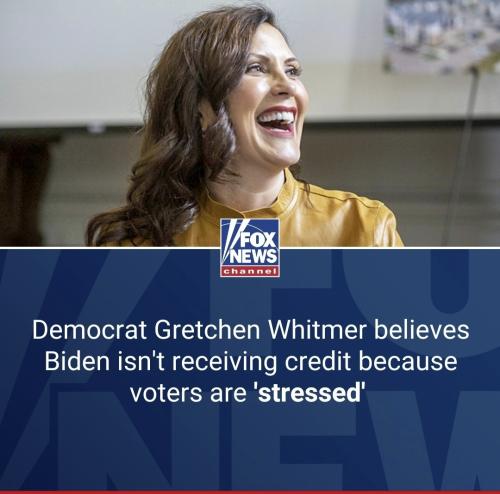Click the blurred framed picture on the wall
The height and width of the screenshot is (494, 500).
(x=442, y=35)
